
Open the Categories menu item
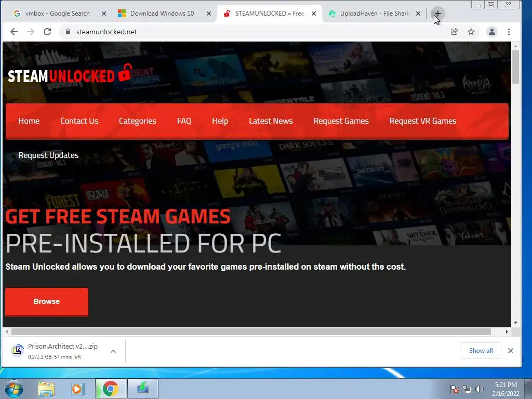click(137, 121)
